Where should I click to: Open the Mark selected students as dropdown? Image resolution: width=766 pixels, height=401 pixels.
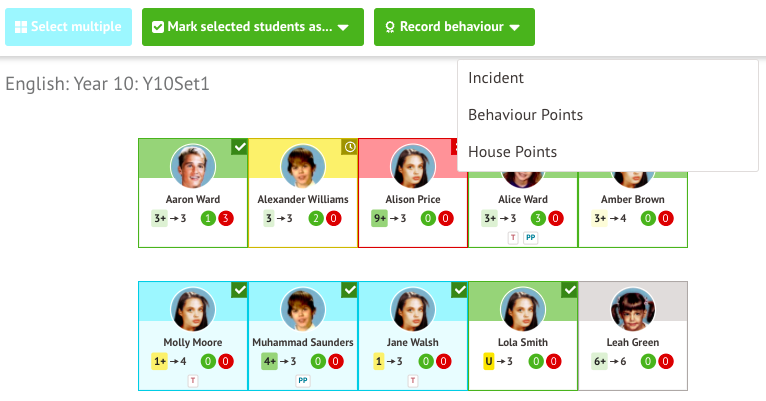pyautogui.click(x=250, y=27)
